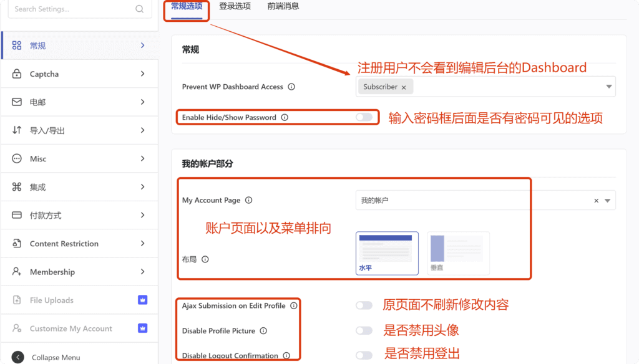Select the command icon next to 集成
Image resolution: width=639 pixels, height=364 pixels.
(x=18, y=186)
